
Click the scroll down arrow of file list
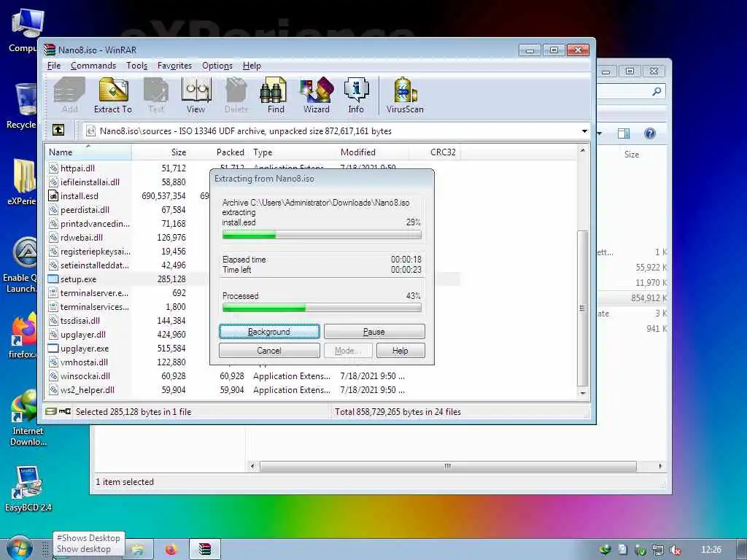583,393
